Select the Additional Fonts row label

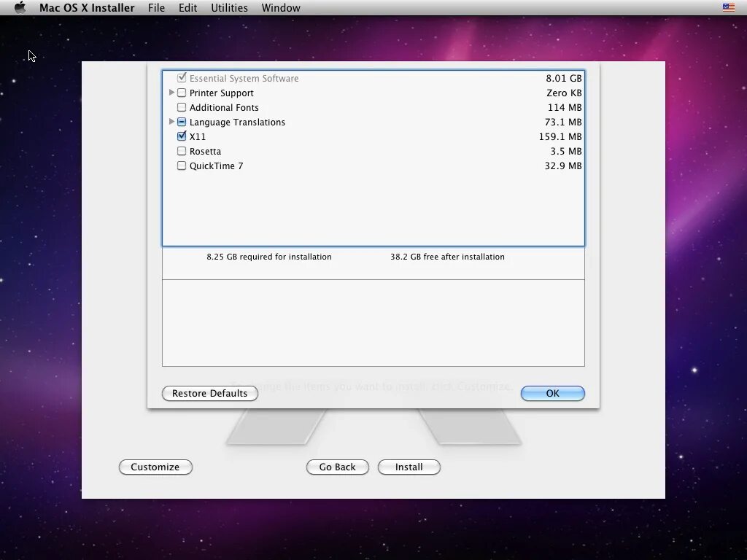(224, 108)
